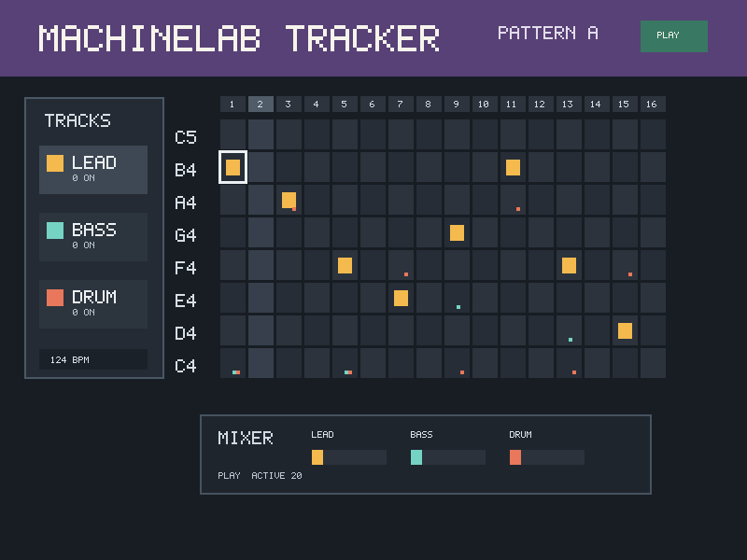
Task: Toggle the C5 cell at step 16
Action: coord(653,134)
